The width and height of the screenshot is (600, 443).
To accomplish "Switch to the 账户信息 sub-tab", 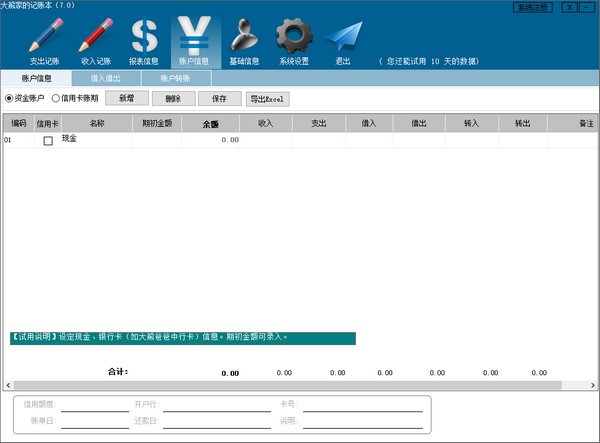I will (x=36, y=78).
